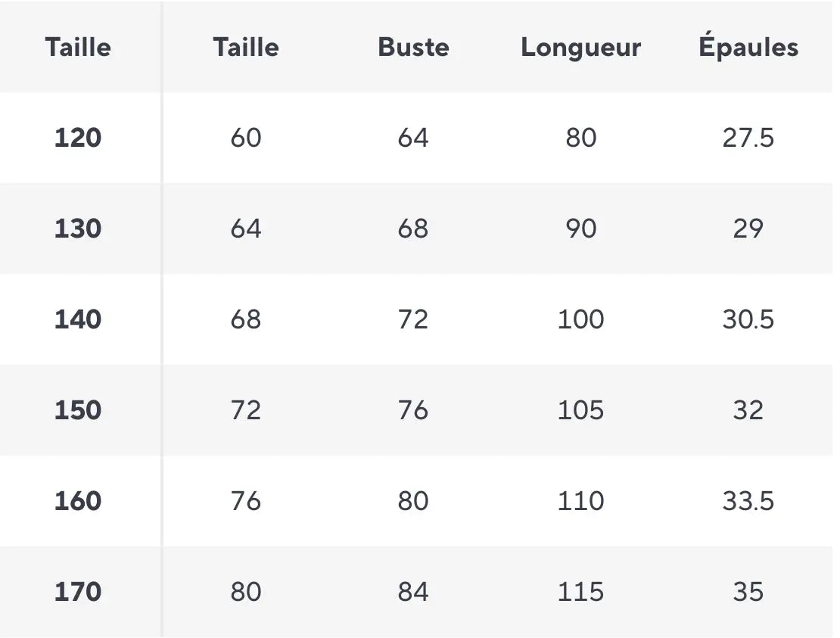The width and height of the screenshot is (840, 638).
Task: Select length value 100
Action: point(580,319)
